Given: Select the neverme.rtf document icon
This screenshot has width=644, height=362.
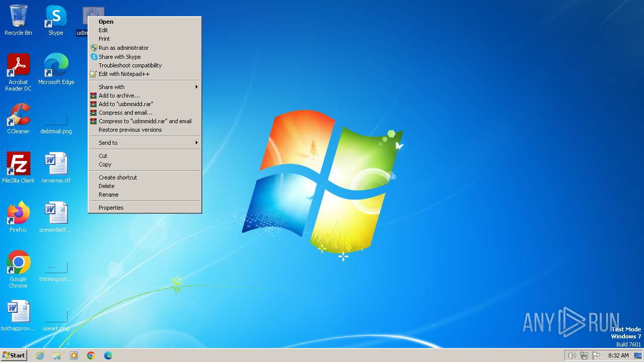Looking at the screenshot, I should 56,168.
